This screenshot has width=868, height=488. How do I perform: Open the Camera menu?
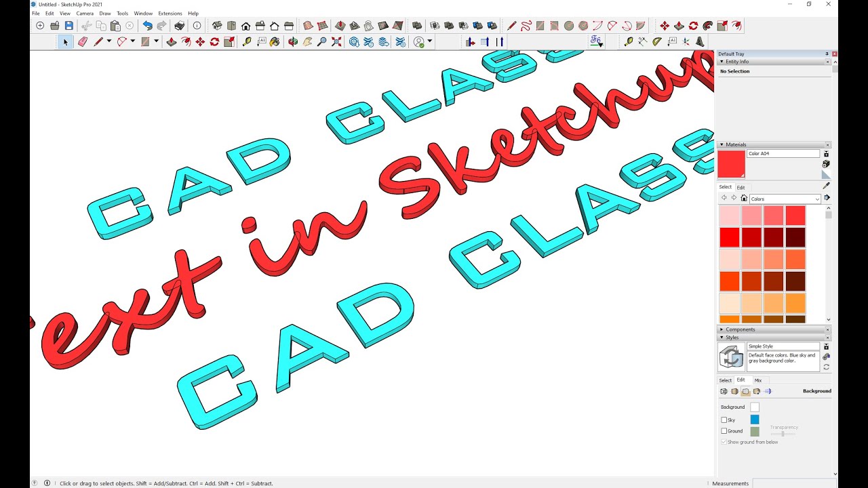pos(85,13)
